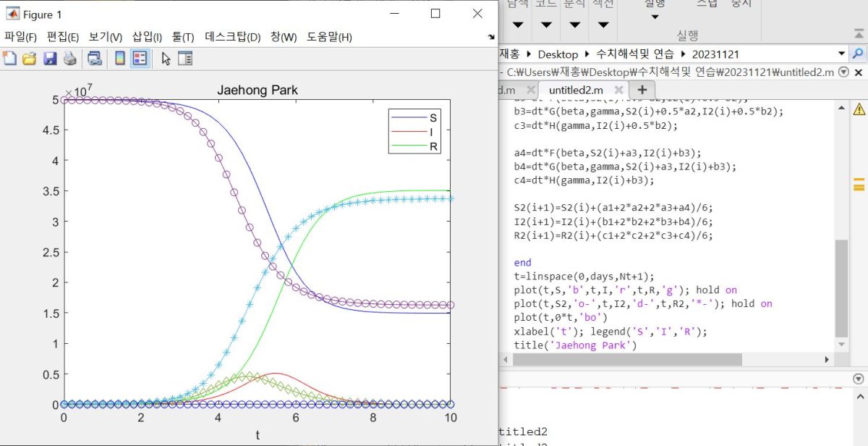Click the Edit Plot arrow cursor icon
The width and height of the screenshot is (868, 446).
[166, 59]
